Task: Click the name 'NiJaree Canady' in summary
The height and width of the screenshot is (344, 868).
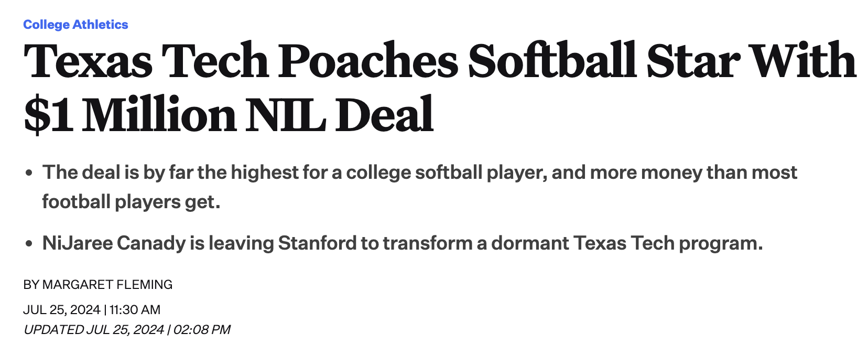Action: 114,243
